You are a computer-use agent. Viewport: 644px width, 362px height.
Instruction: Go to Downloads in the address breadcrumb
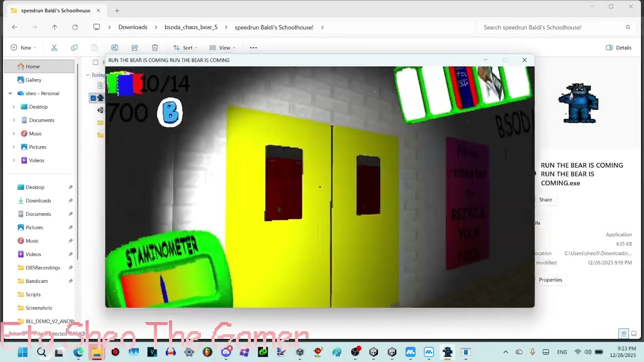(133, 27)
